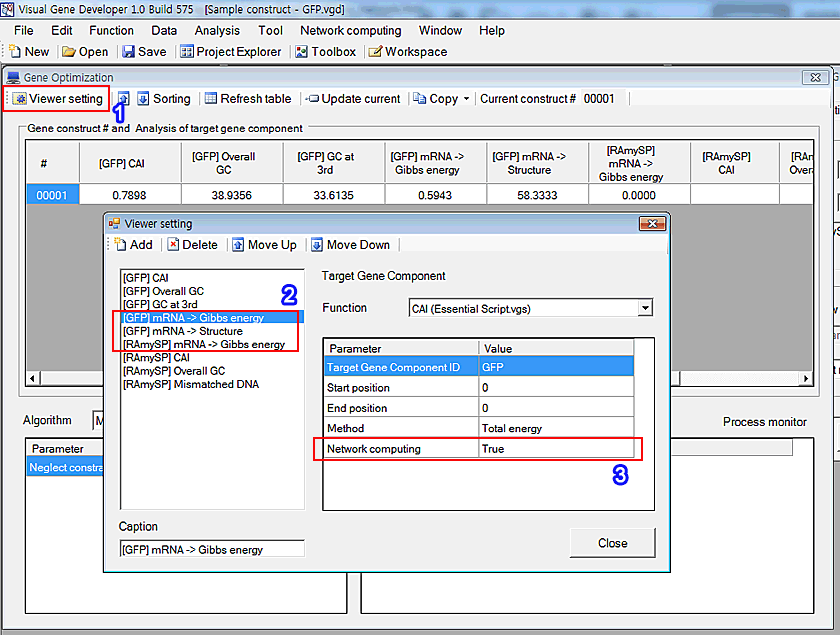Viewport: 840px width, 635px height.
Task: Click the application icon in title bar
Action: click(8, 9)
